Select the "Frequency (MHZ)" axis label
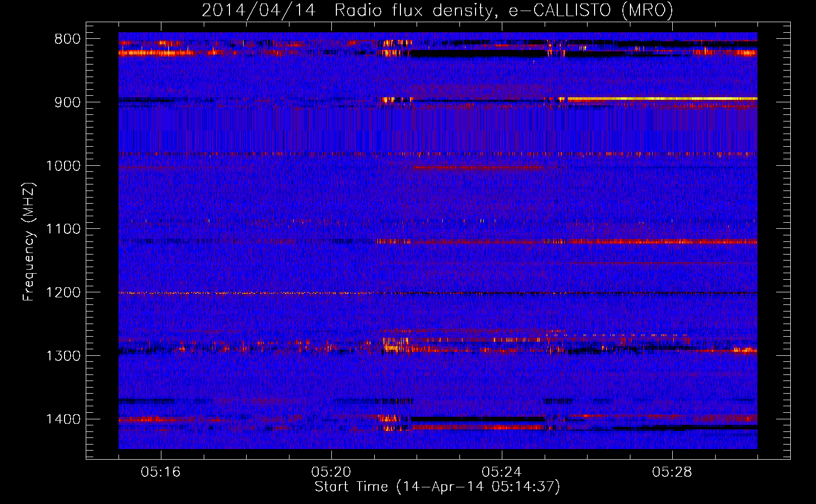816x504 pixels. (x=29, y=242)
